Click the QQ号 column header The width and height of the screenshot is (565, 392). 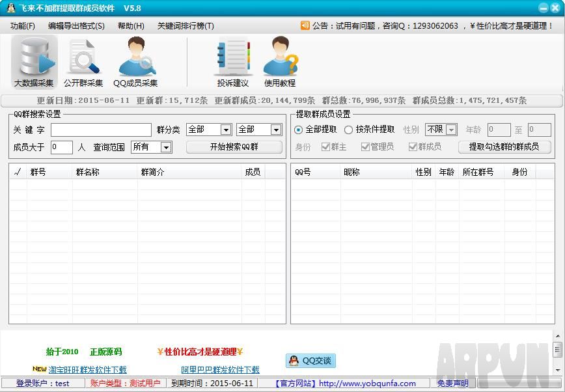click(x=316, y=172)
